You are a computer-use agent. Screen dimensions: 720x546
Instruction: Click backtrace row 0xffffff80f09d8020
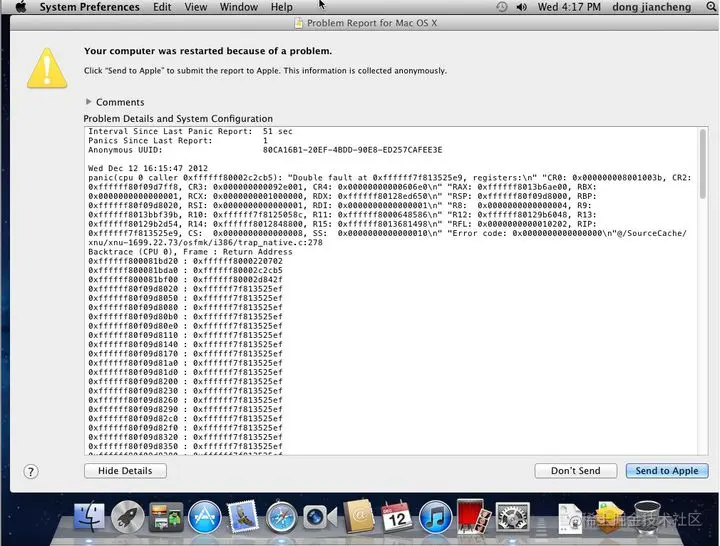[x=186, y=289]
